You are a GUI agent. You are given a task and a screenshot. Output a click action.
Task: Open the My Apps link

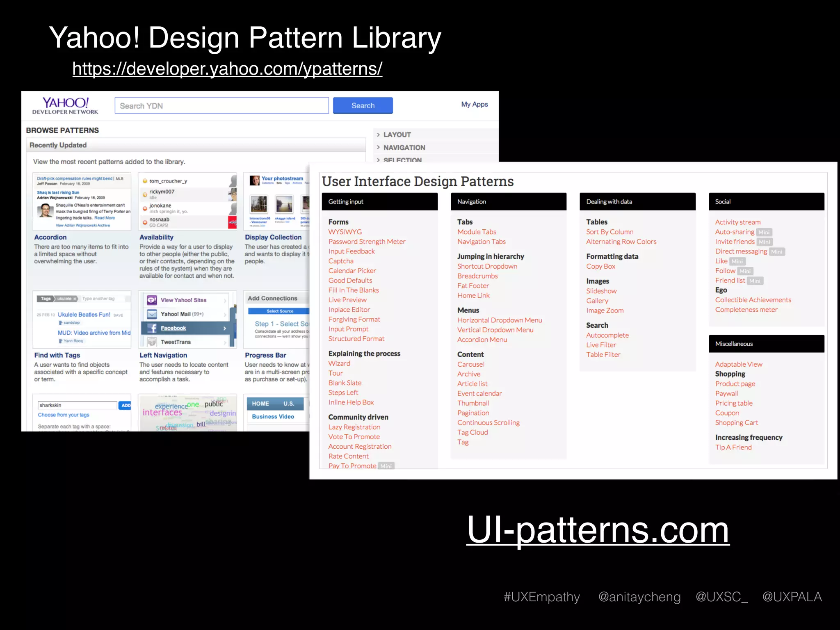[x=475, y=104]
